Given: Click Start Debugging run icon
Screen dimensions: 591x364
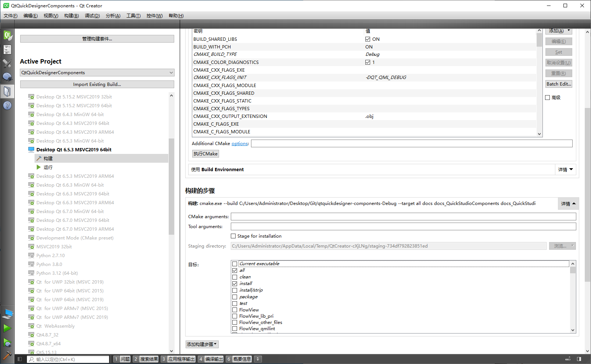Looking at the screenshot, I should tap(7, 342).
